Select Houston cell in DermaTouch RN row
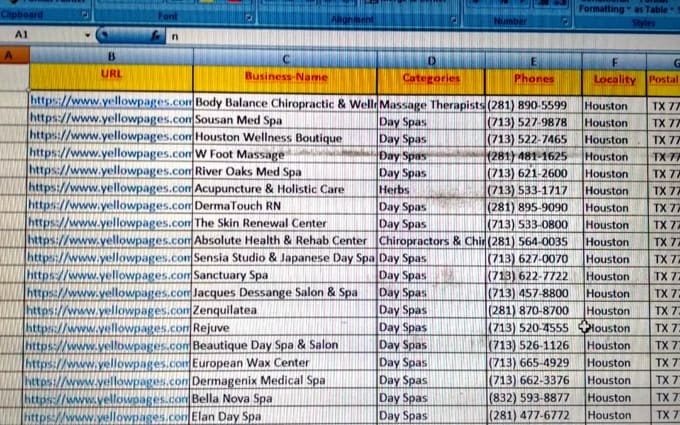 click(x=616, y=208)
